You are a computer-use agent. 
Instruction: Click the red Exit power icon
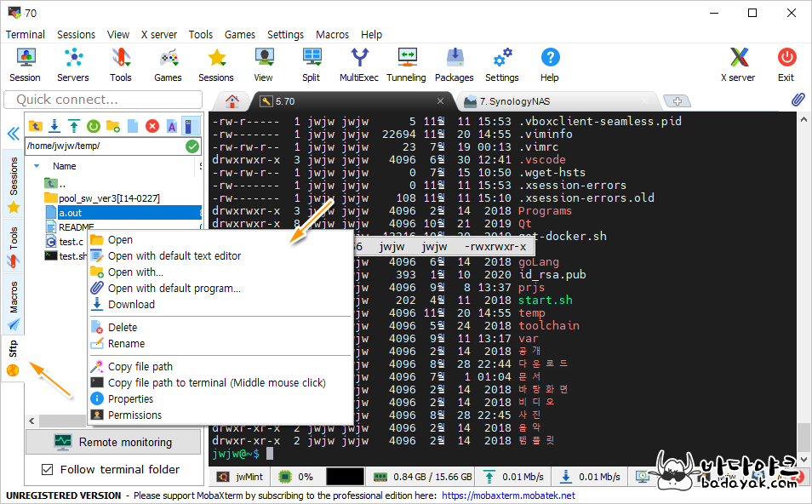[x=786, y=64]
